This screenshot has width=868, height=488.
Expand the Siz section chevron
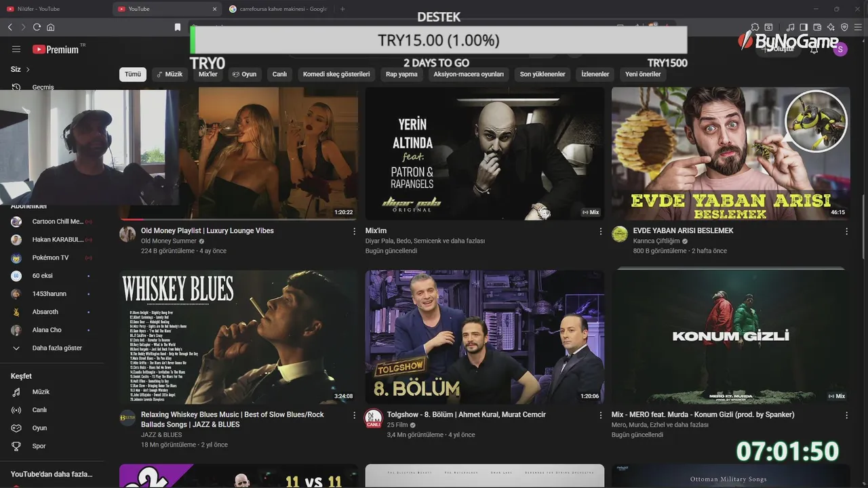coord(28,69)
